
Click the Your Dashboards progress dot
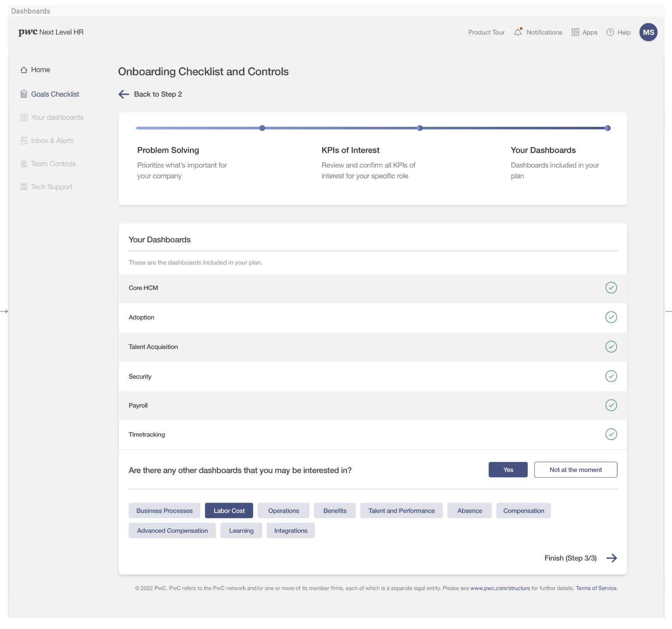[x=608, y=128]
